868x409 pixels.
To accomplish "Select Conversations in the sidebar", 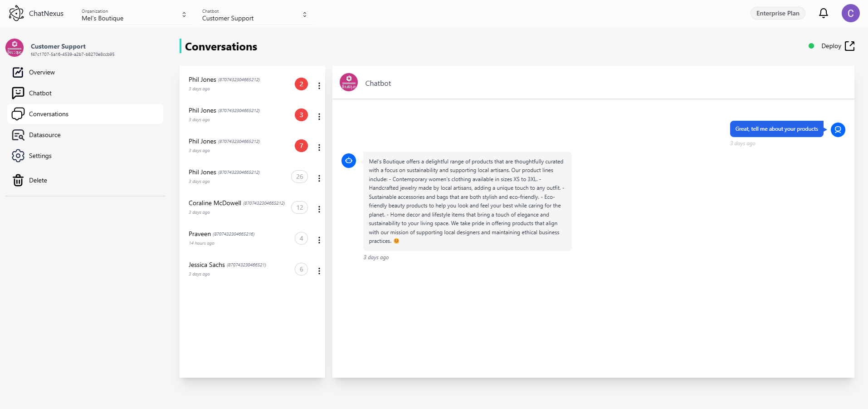I will [x=85, y=114].
